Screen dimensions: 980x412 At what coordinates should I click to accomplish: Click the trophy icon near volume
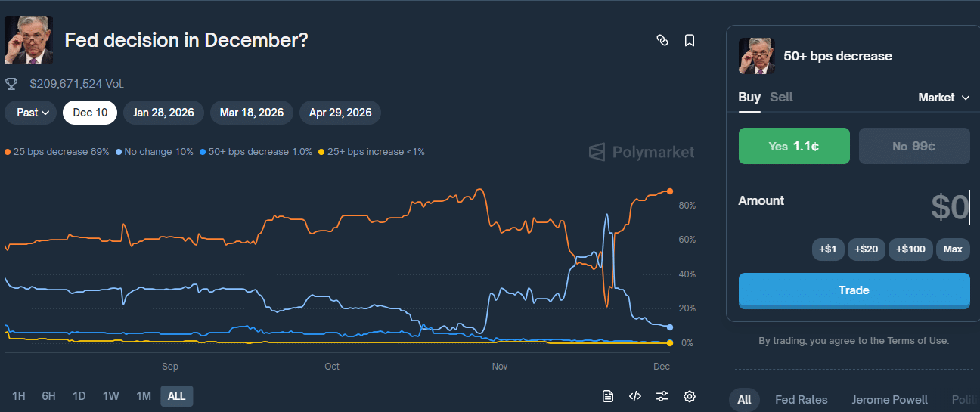11,83
